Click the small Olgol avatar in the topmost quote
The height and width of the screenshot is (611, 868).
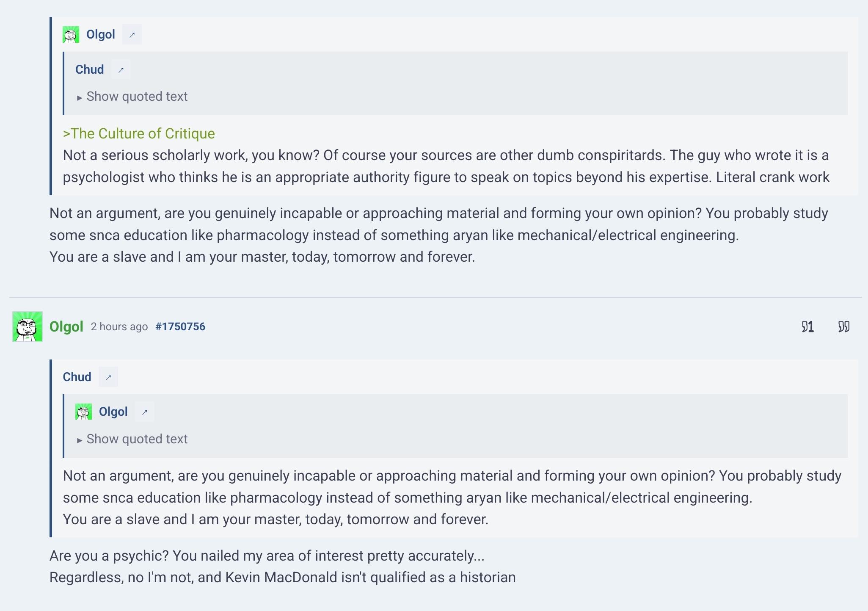(71, 35)
